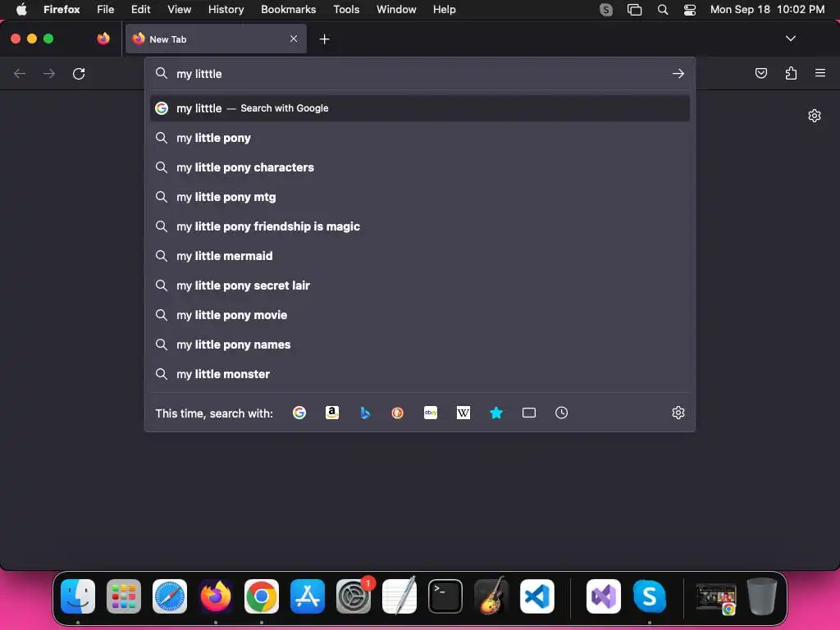Go forward to the next page

pos(49,73)
